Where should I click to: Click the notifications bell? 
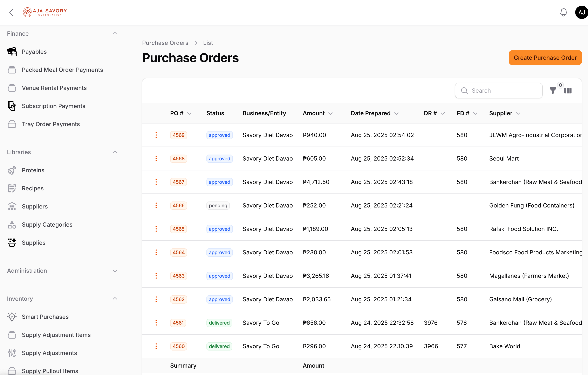(563, 12)
